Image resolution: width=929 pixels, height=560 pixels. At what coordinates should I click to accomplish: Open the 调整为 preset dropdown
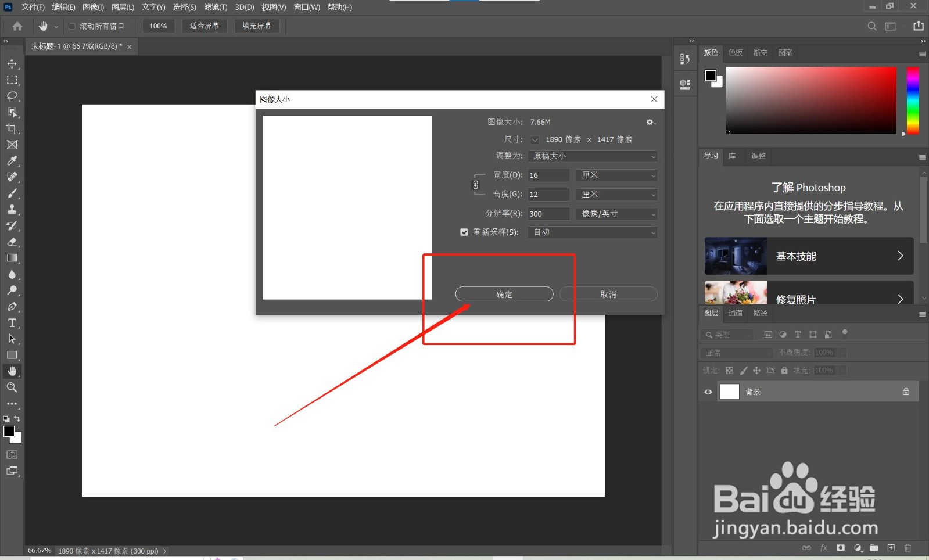(x=593, y=156)
